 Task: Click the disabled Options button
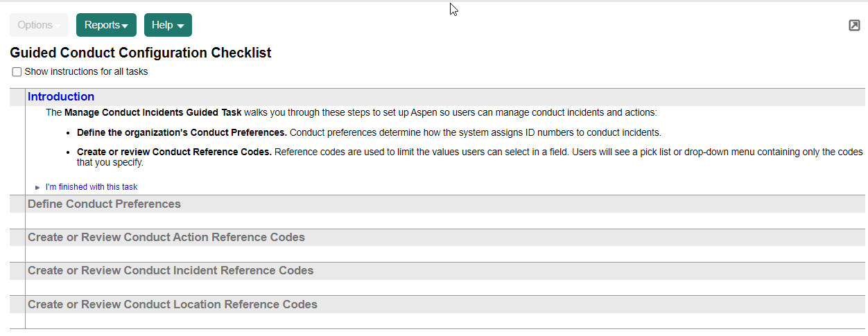point(39,25)
